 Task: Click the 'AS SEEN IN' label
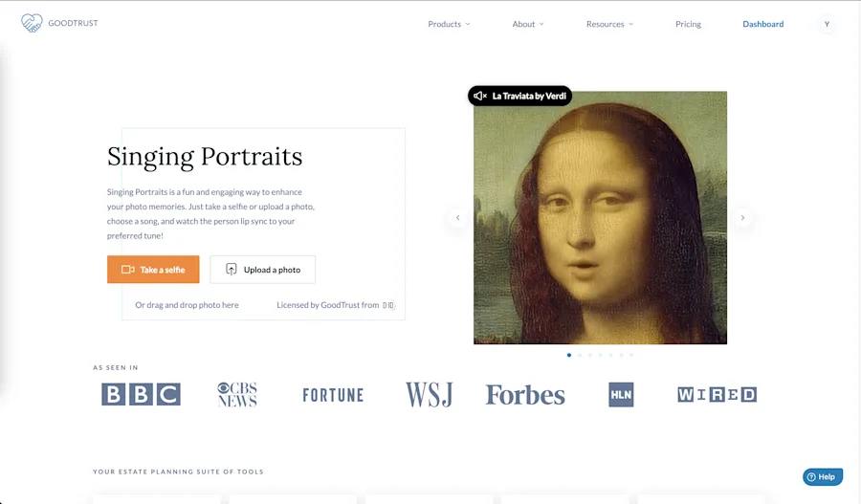coord(116,368)
